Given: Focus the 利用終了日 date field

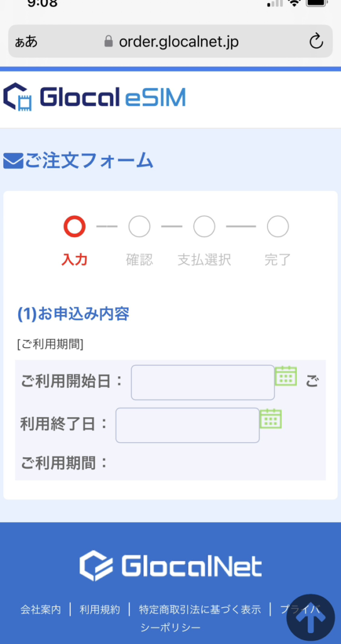Looking at the screenshot, I should 188,425.
